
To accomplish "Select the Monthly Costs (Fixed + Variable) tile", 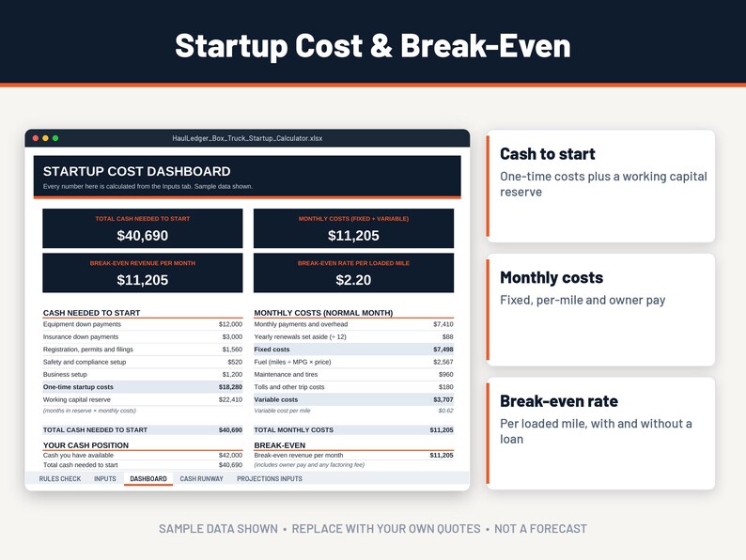I will (x=353, y=228).
